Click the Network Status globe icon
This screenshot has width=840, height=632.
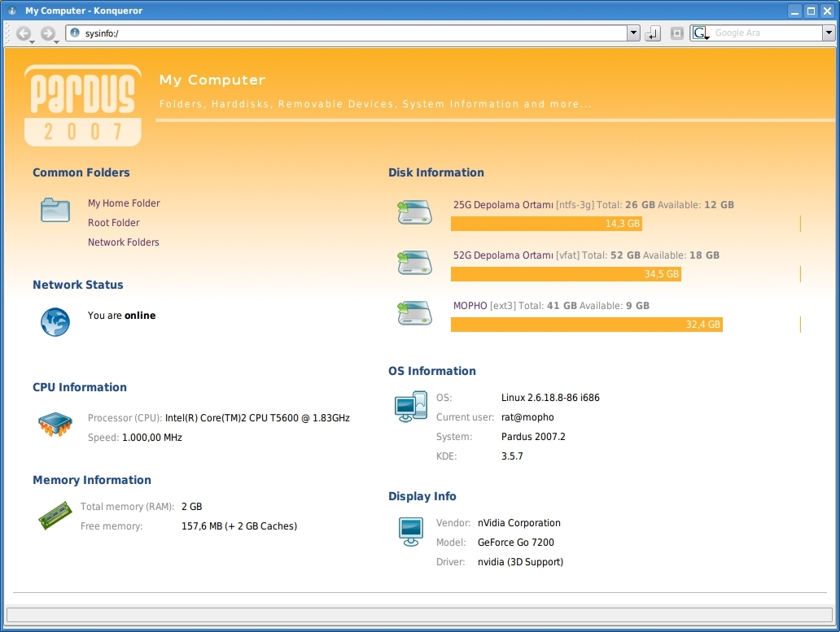(55, 322)
